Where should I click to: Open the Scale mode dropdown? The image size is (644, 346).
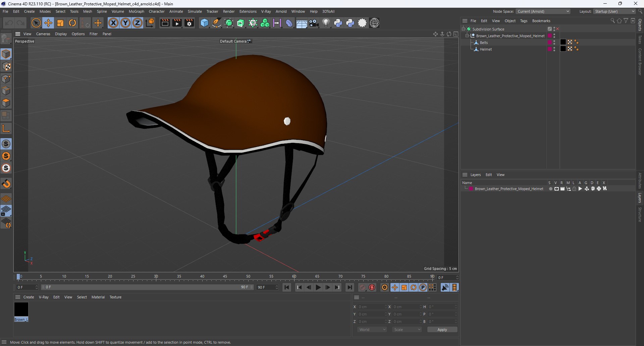407,330
